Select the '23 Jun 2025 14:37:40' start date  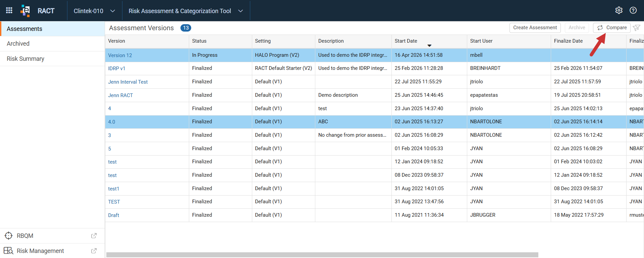(x=429, y=109)
